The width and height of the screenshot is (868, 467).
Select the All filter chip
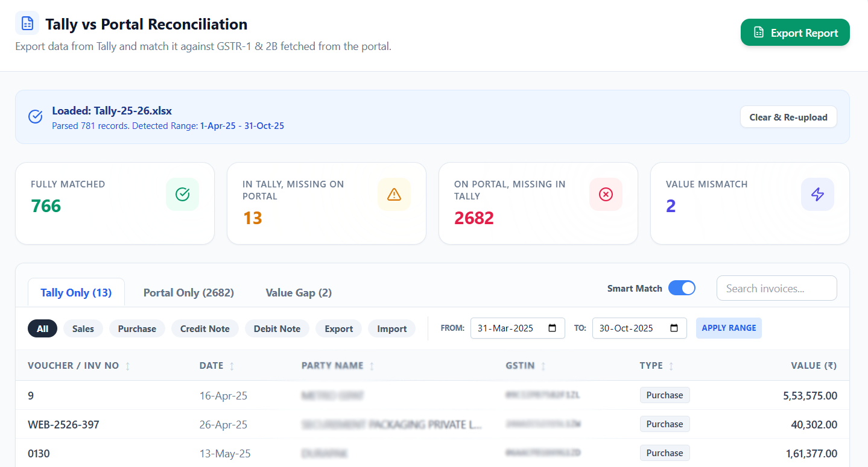[42, 328]
